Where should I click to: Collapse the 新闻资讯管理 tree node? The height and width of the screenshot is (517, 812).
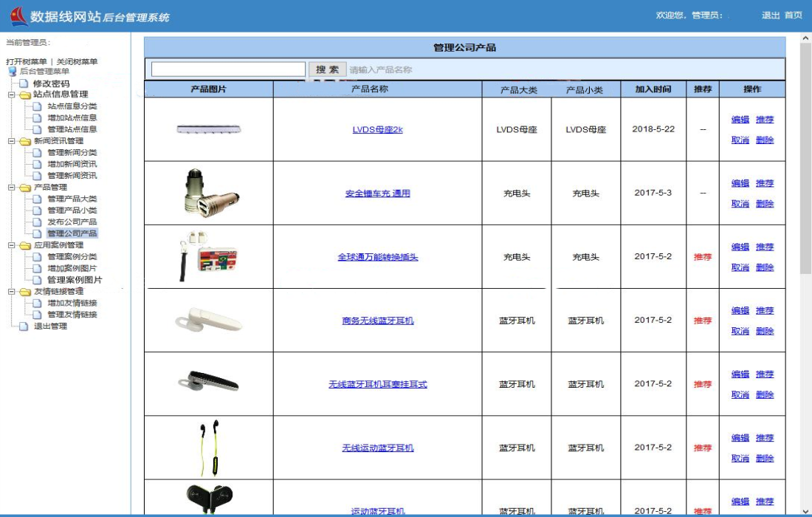coord(11,141)
